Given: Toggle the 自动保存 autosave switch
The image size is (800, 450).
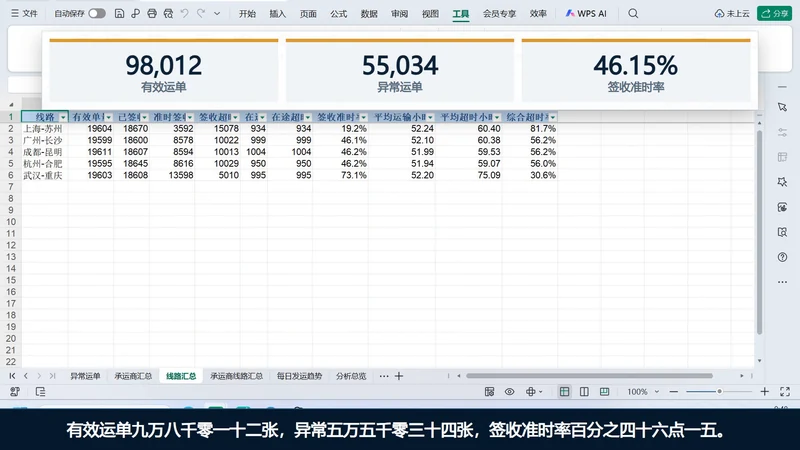Looking at the screenshot, I should [96, 14].
